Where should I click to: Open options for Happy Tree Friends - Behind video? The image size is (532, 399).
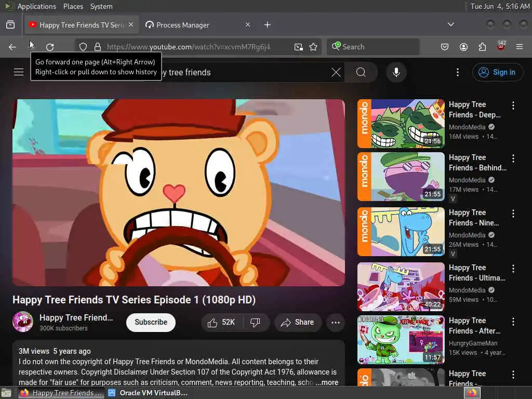point(513,158)
